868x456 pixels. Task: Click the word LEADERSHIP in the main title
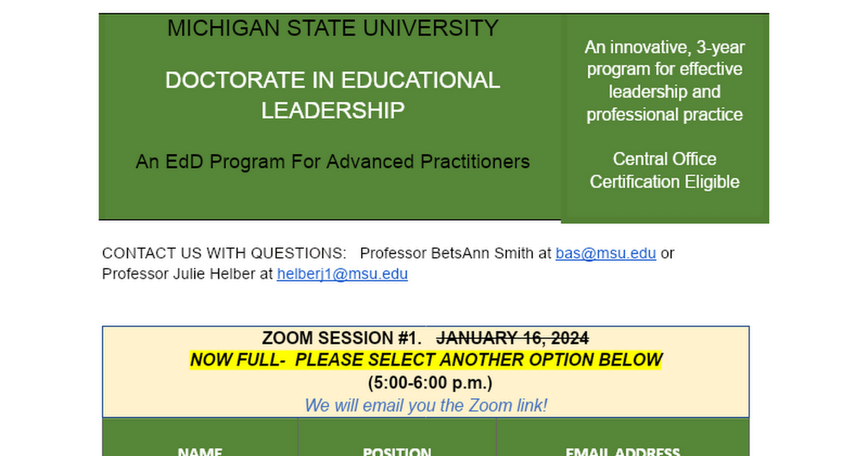click(333, 111)
